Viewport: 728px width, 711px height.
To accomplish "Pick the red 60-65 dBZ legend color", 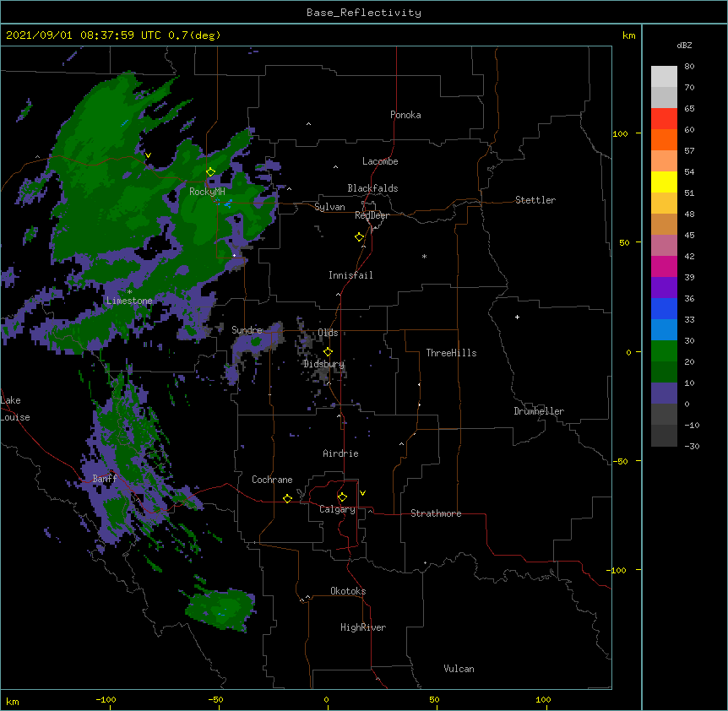I will coord(664,119).
